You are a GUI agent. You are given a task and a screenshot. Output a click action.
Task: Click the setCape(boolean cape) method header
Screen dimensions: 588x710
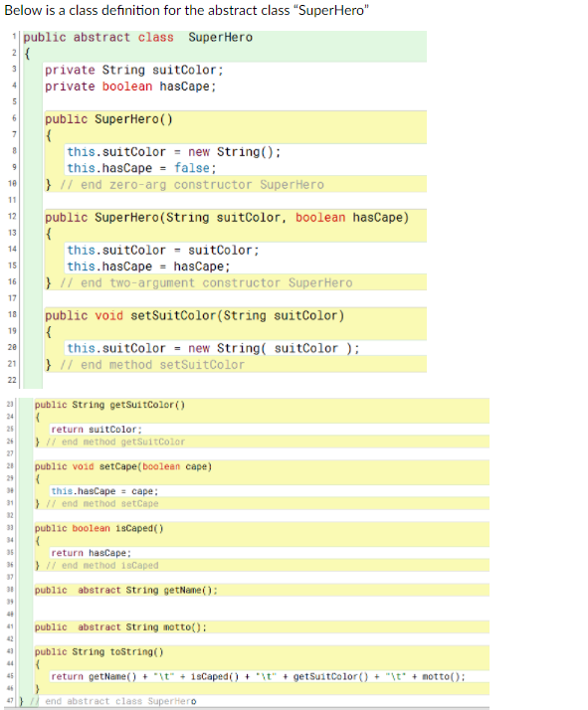123,466
